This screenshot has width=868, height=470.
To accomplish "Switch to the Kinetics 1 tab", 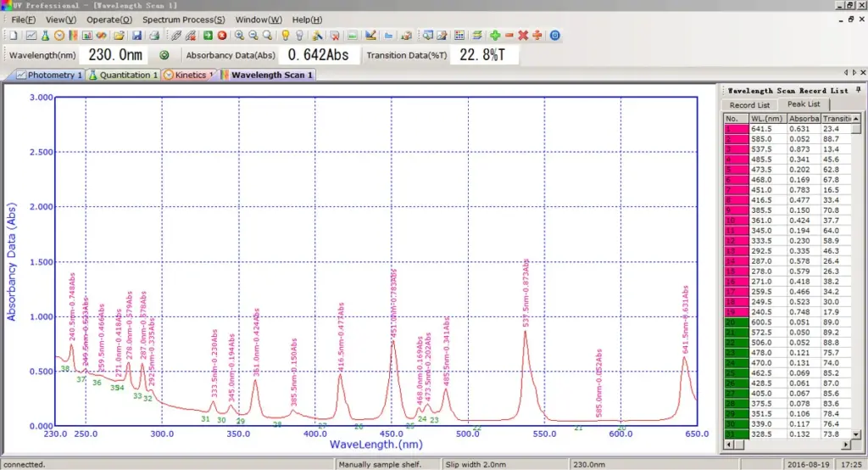I will pos(189,75).
